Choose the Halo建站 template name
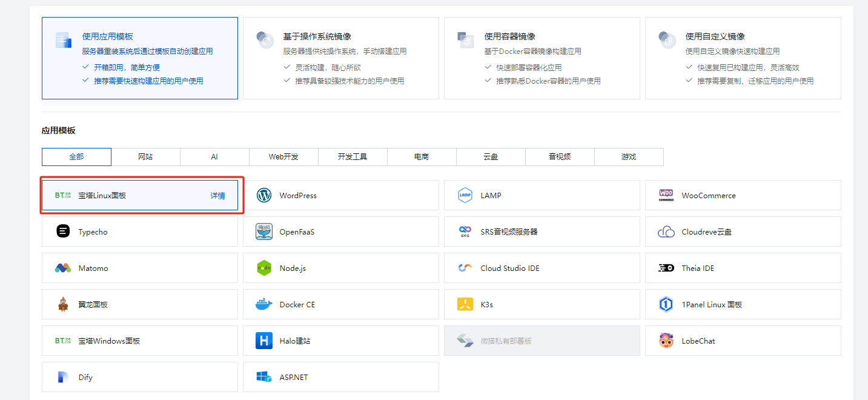The image size is (868, 400). coord(295,341)
